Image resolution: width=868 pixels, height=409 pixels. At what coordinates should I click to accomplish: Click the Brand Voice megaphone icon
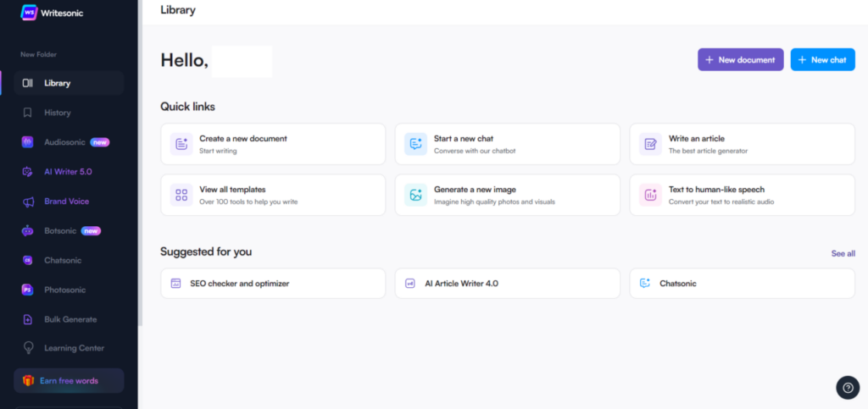28,202
